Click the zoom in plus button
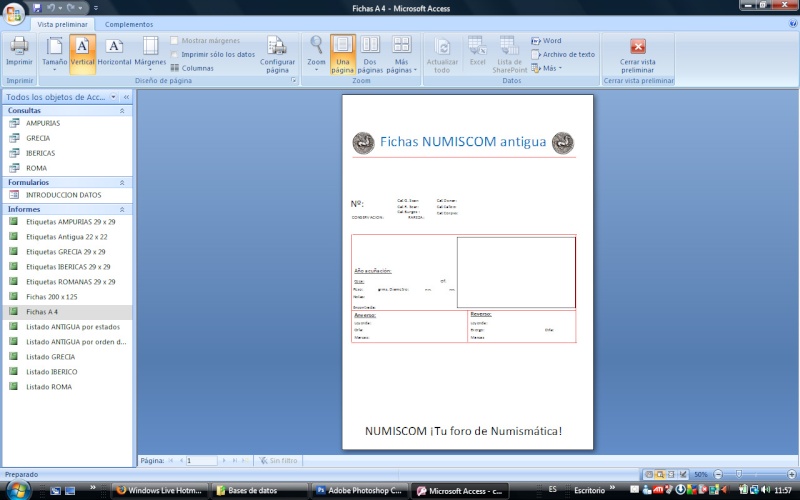Screen dimensions: 800x500 pos(792,474)
